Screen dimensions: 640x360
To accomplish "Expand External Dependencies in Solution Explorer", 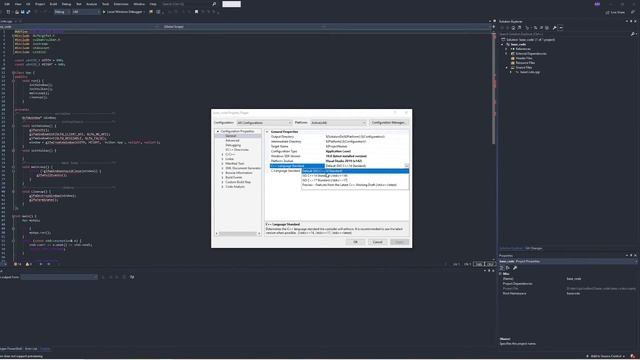I will coord(507,53).
